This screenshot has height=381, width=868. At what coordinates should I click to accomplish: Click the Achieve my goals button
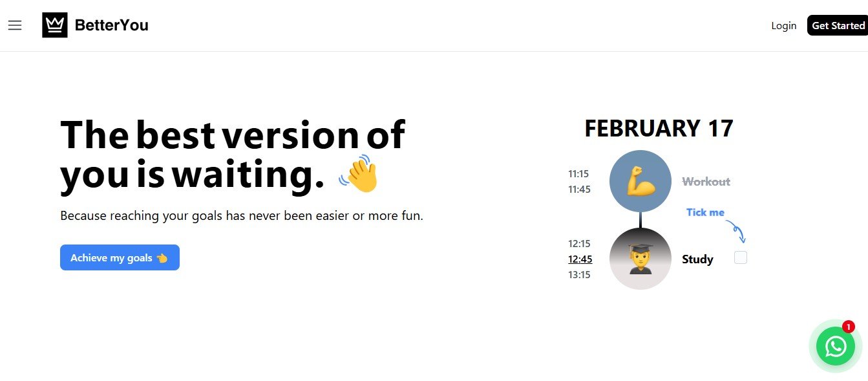tap(120, 257)
